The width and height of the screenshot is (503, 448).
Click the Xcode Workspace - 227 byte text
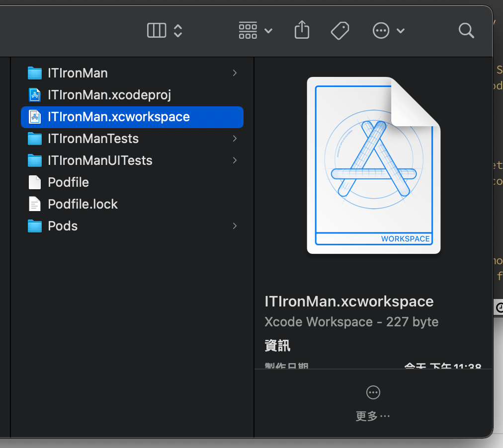(351, 322)
